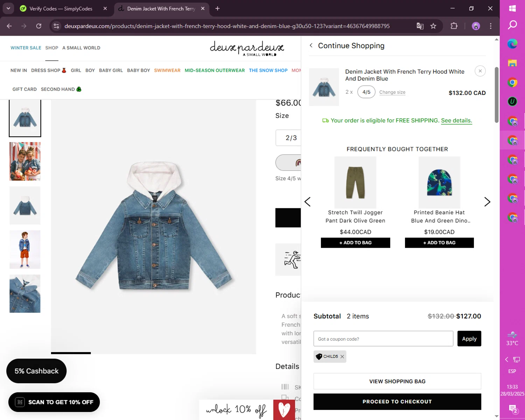Click VIEW SHOPPING BAG button
The image size is (525, 420).
click(397, 381)
